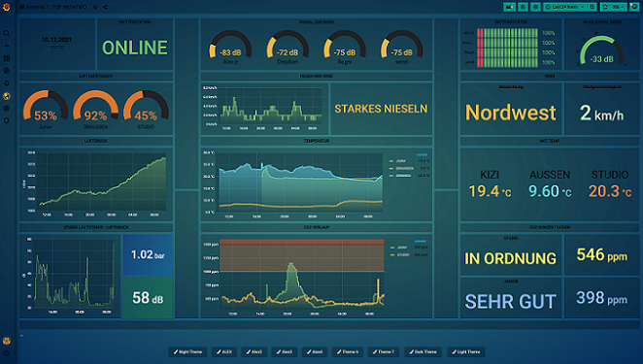Open dashboard settings gear icon
Viewport: 643px width, 364px height.
point(535,7)
